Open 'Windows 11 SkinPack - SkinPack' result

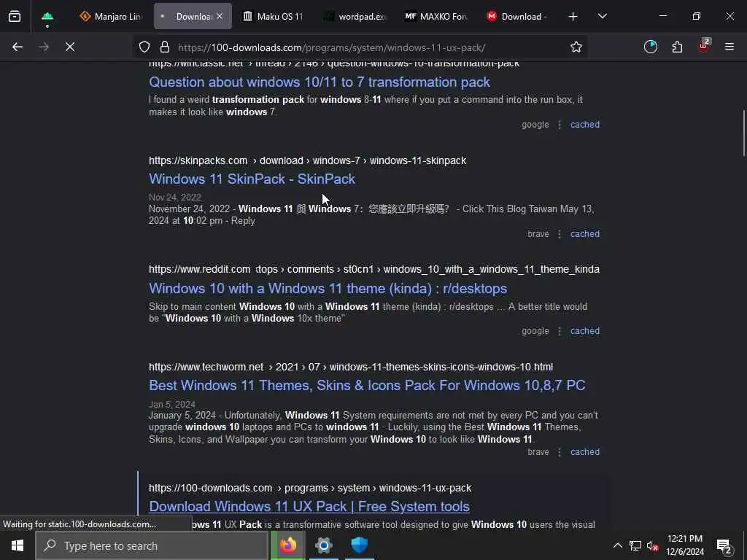(252, 179)
